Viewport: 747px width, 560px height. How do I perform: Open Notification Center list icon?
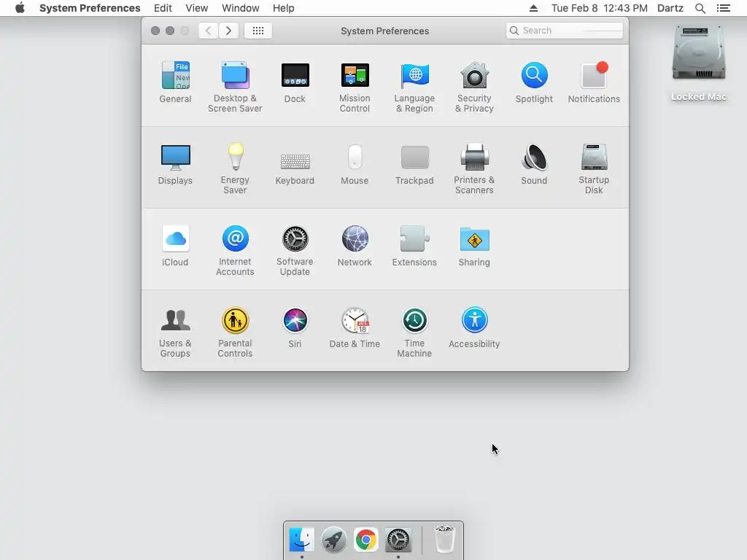point(724,8)
